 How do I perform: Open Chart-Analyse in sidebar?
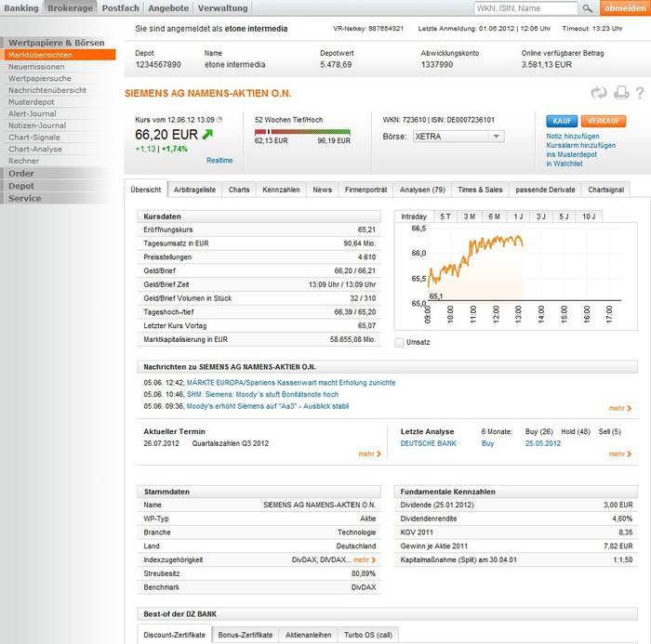click(x=35, y=149)
